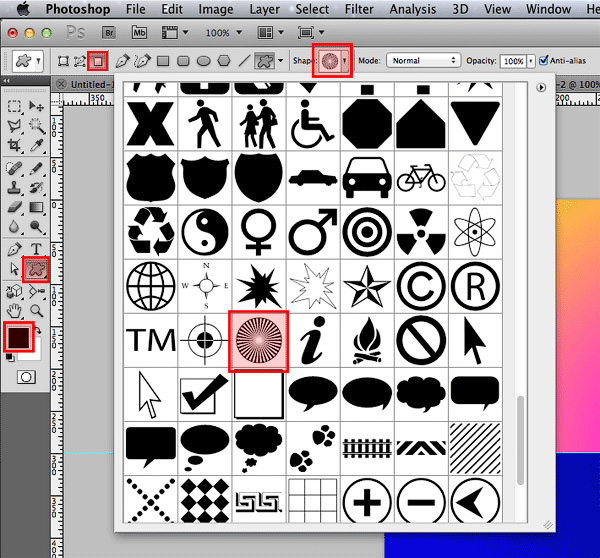This screenshot has height=558, width=600.
Task: Open the Window menu
Action: pos(548,9)
